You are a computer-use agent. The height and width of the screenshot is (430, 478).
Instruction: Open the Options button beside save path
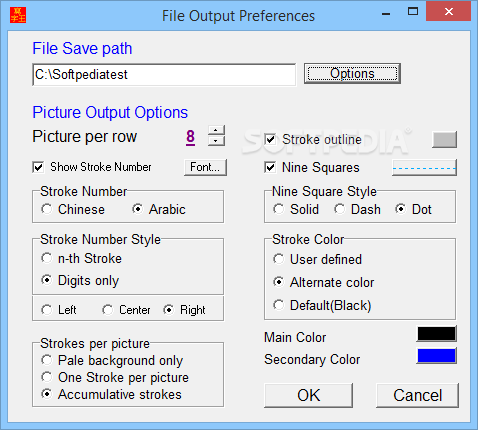(x=352, y=73)
